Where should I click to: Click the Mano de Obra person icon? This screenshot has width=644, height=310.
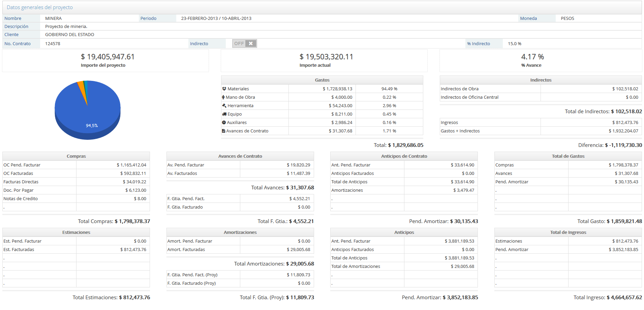coord(223,97)
